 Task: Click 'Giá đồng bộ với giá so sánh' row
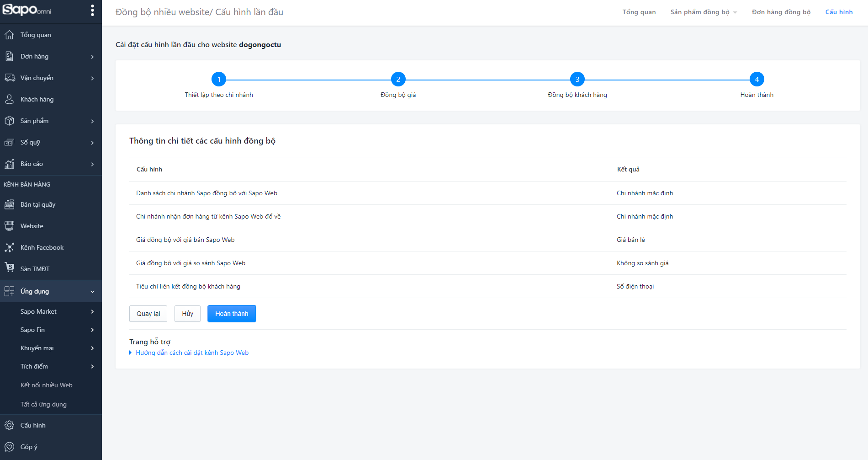[x=487, y=263]
